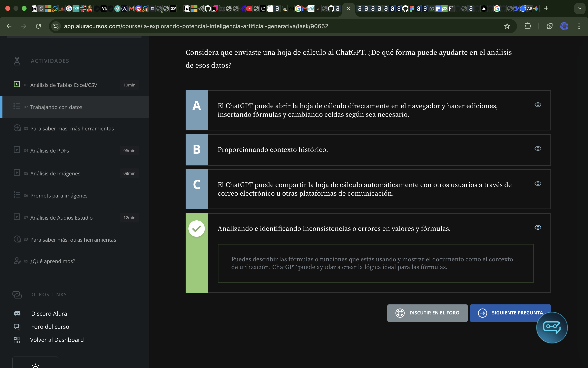
Task: Open the Extensions puzzle icon
Action: point(528,26)
